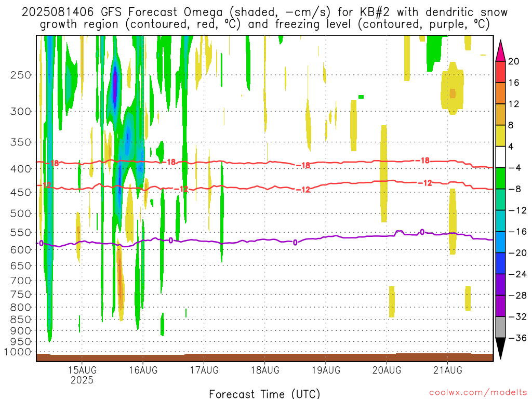The height and width of the screenshot is (399, 532).
Task: Click the black downward arrow below colorbar
Action: click(500, 349)
